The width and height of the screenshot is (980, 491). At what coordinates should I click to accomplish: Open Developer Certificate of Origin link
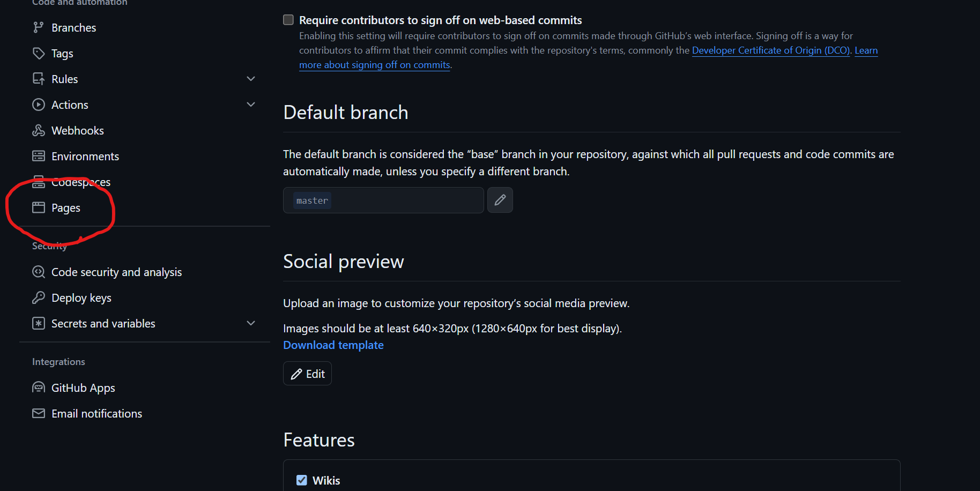coord(771,50)
